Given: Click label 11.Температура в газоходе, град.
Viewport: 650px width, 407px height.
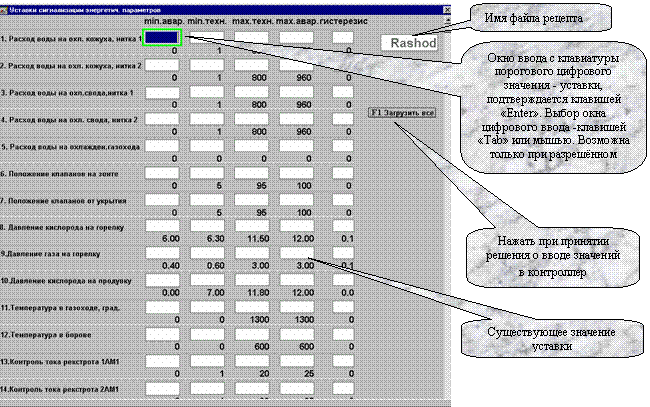Looking at the screenshot, I should (61, 308).
